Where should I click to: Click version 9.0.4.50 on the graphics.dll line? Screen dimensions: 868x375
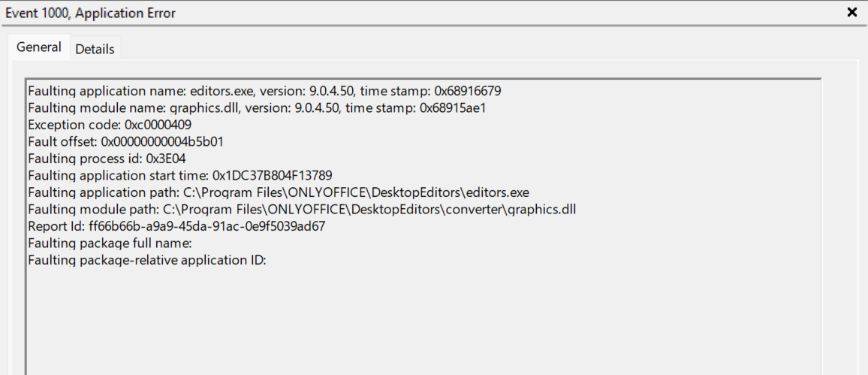(309, 107)
